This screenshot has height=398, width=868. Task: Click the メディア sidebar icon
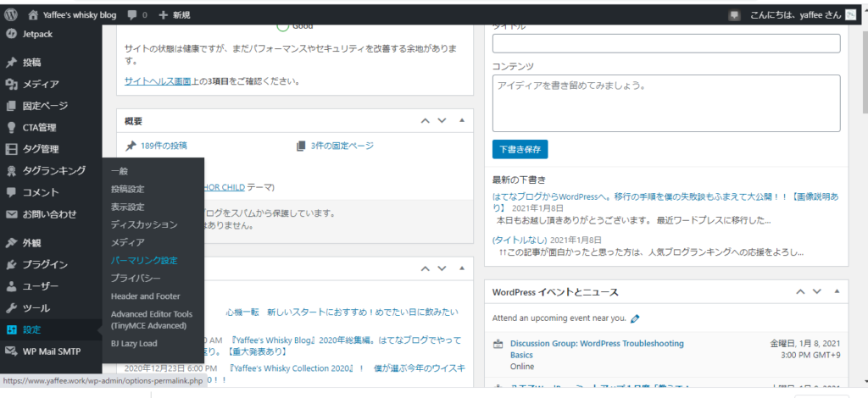click(10, 84)
